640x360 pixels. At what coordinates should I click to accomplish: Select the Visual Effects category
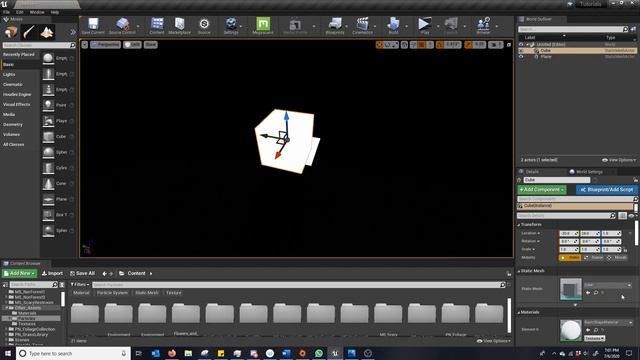click(16, 104)
